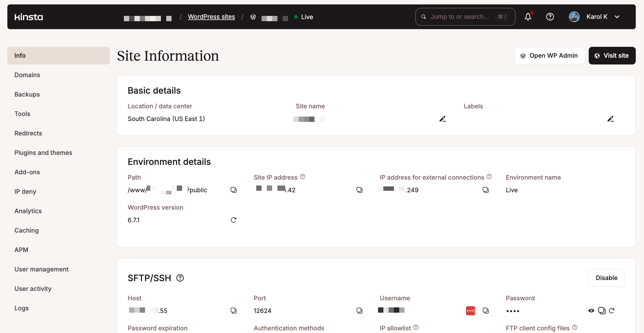Generate a new SFTP password
This screenshot has height=333, width=644.
click(x=612, y=311)
